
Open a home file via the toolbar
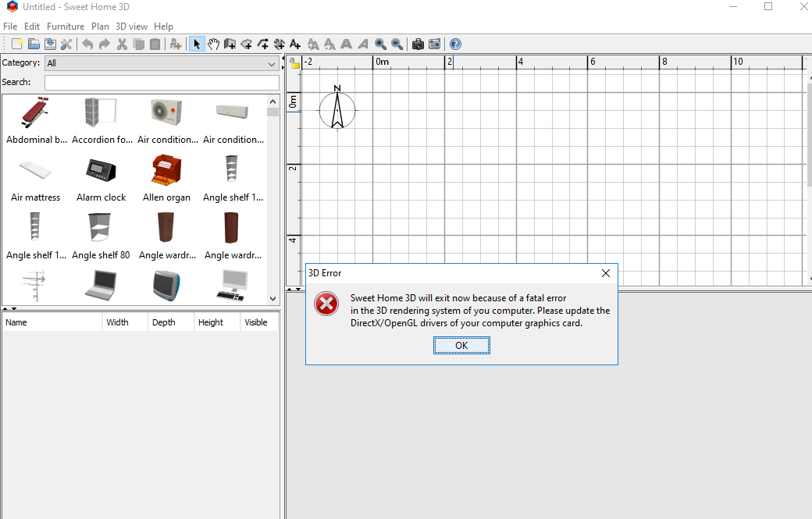tap(34, 44)
